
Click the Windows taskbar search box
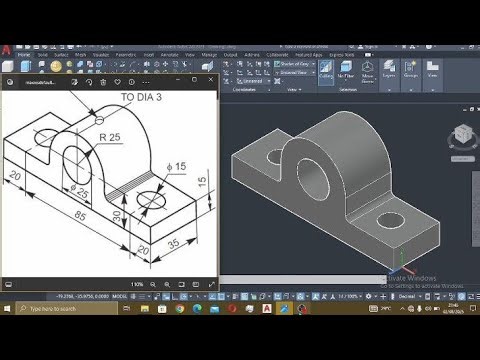tap(67, 309)
